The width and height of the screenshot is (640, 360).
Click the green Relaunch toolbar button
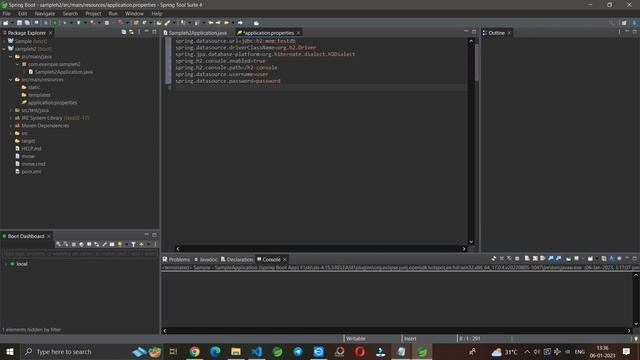56,23
